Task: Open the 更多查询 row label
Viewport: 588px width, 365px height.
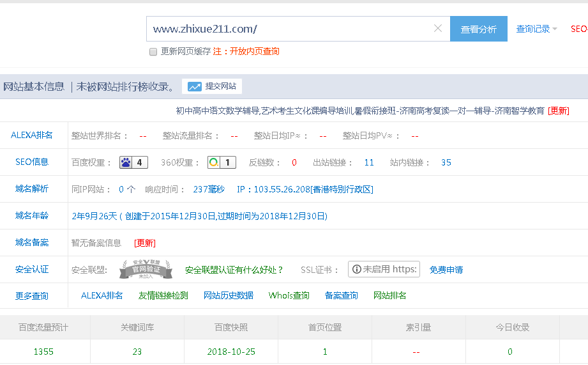Action: [x=32, y=296]
